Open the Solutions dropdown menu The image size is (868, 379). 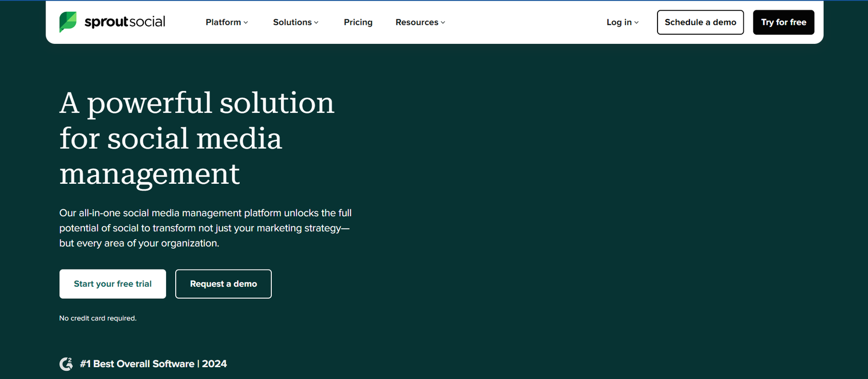click(x=296, y=22)
